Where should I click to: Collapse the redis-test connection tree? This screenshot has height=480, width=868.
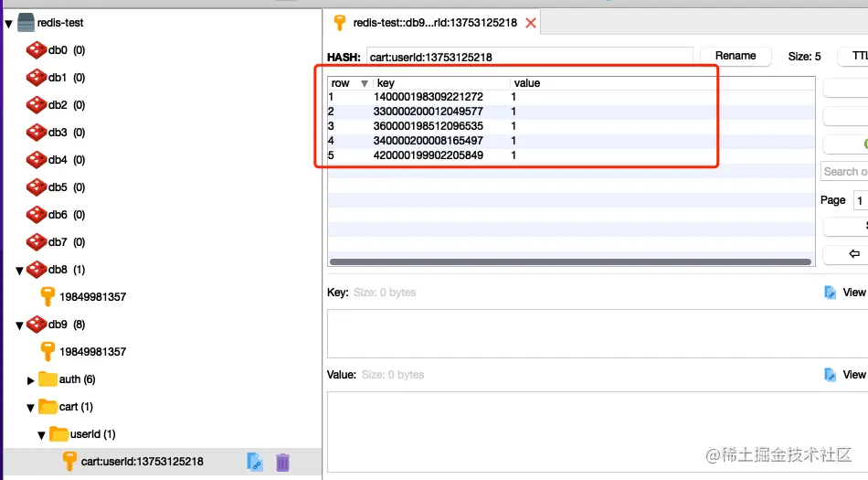tap(9, 24)
